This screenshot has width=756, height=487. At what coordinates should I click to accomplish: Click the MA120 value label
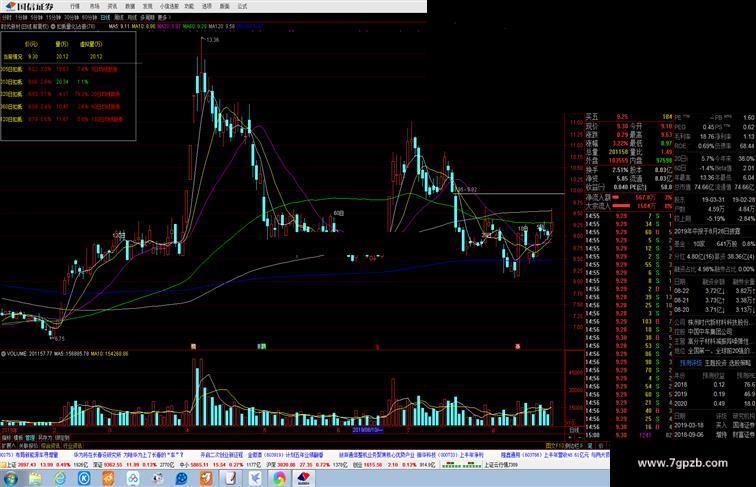[222, 27]
